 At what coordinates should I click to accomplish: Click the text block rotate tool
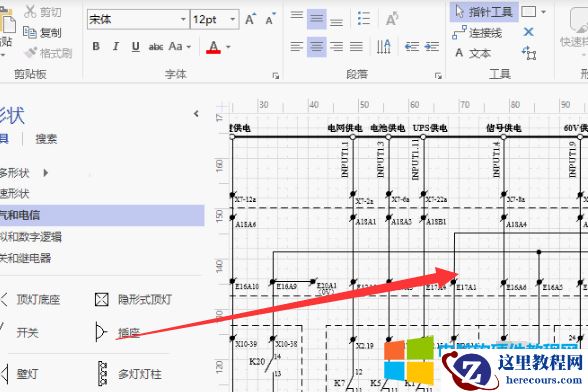pos(529,53)
